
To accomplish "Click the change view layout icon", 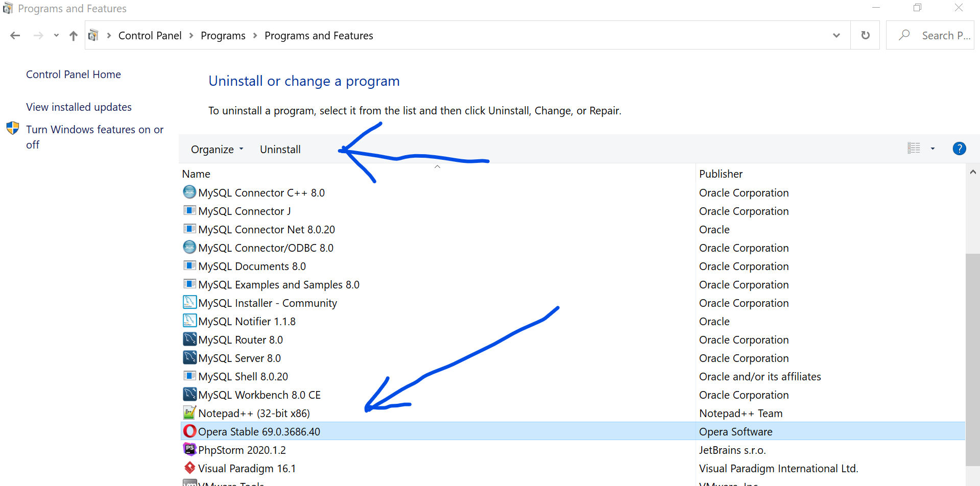I will click(x=914, y=149).
